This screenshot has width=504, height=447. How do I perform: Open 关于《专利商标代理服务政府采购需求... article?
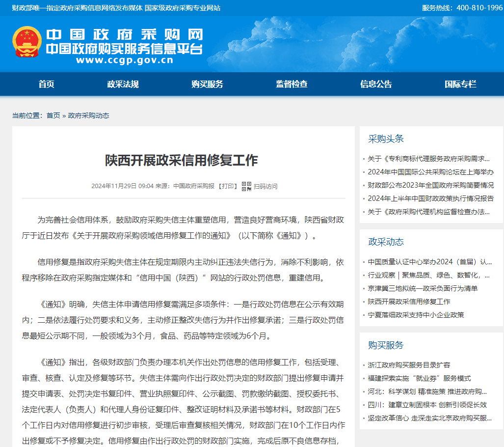[x=429, y=159]
